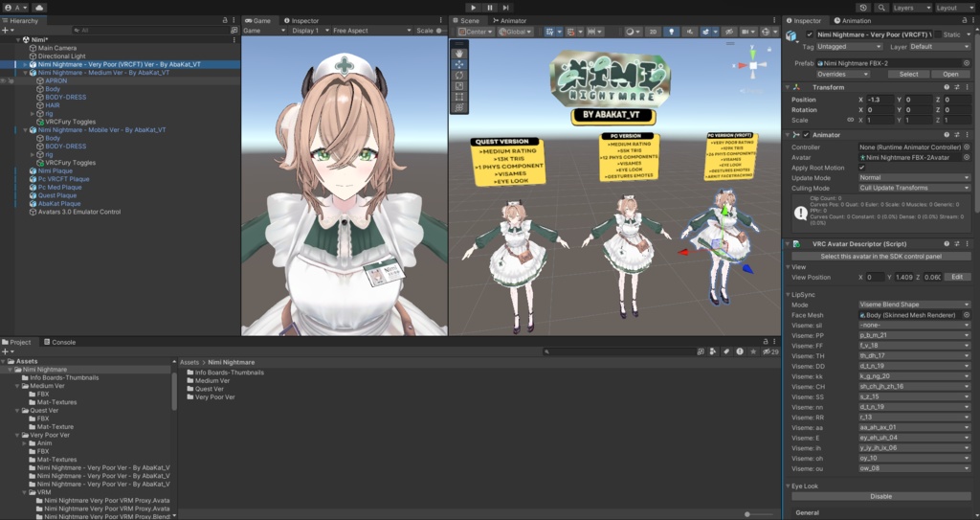Toggle hidden packages visibility count icon
This screenshot has width=980, height=520.
pyautogui.click(x=770, y=351)
